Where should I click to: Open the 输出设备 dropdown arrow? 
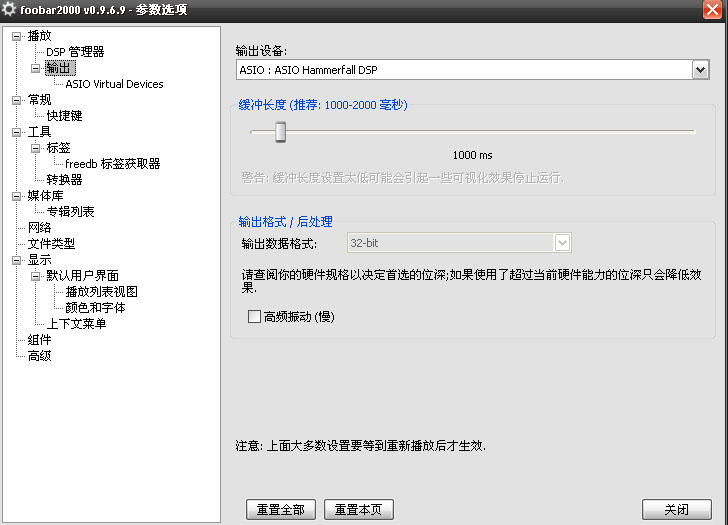tap(700, 70)
